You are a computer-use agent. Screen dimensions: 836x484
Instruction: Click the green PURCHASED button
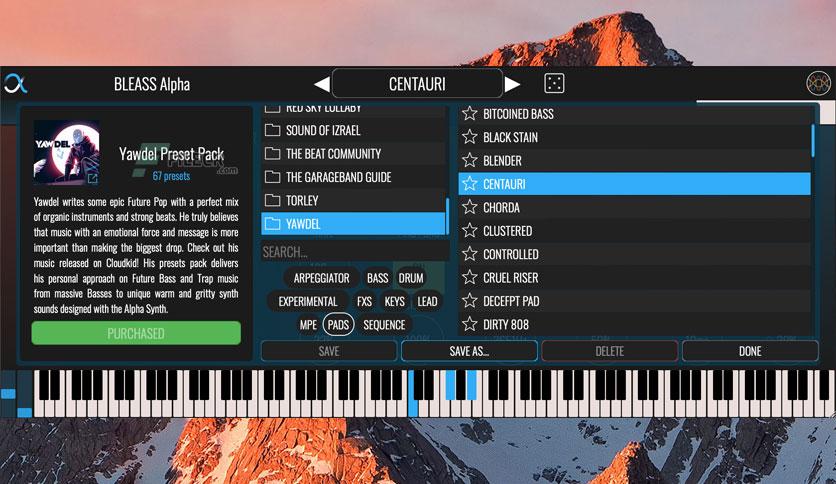tap(136, 333)
